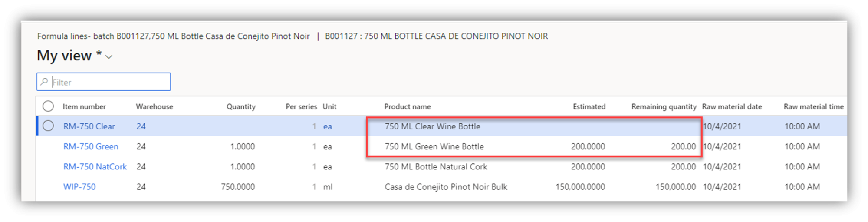Open the RM-750 NatCork item link
868x222 pixels.
95,166
